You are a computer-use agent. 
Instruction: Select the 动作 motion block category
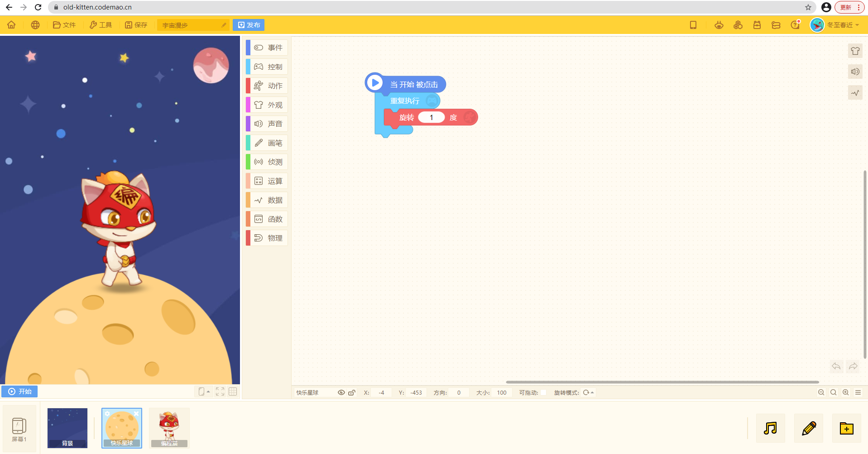[x=267, y=86]
